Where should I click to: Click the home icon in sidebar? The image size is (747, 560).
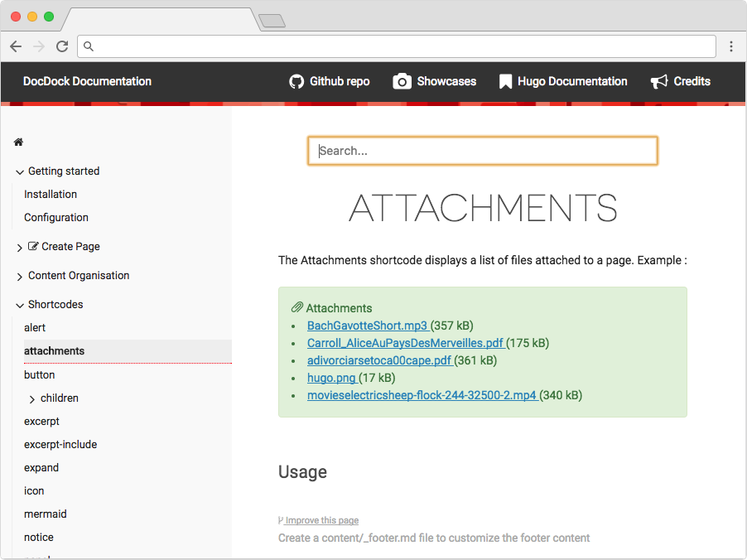[x=18, y=142]
